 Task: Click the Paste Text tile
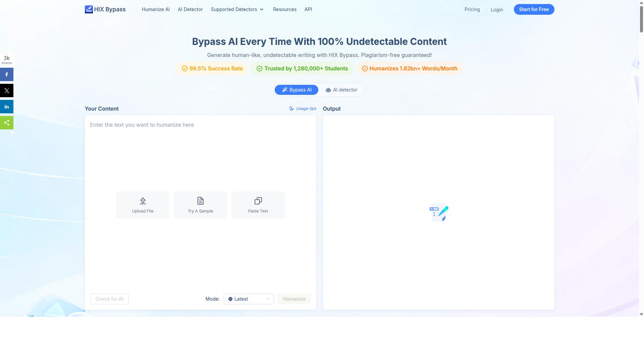coord(258,205)
